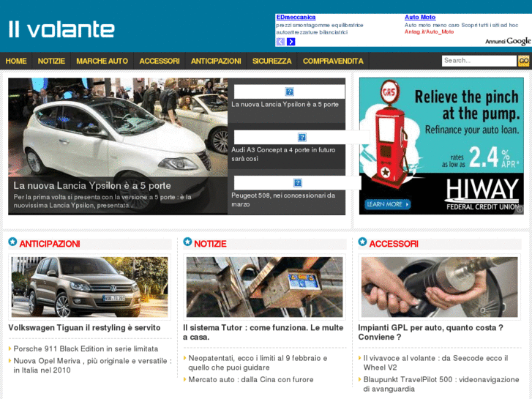532x399 pixels.
Task: Open the ACCESSORI section heading
Action: (x=394, y=244)
